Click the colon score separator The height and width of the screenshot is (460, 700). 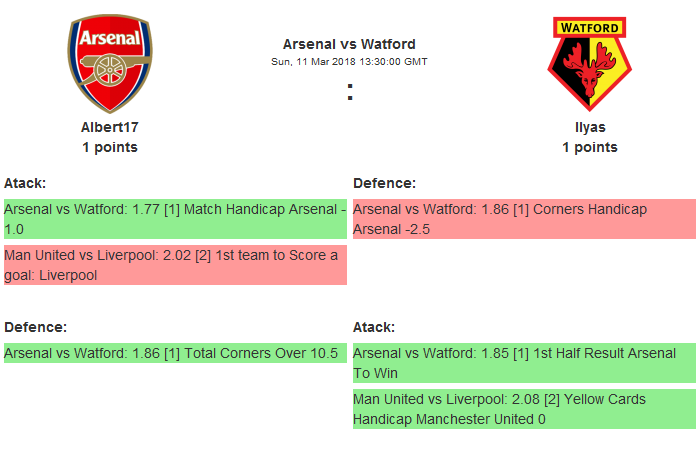point(349,92)
